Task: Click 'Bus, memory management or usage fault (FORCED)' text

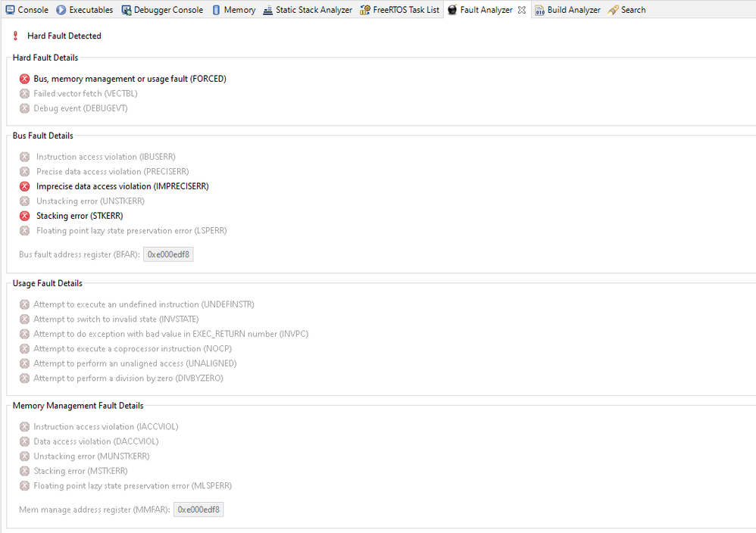Action: tap(130, 79)
